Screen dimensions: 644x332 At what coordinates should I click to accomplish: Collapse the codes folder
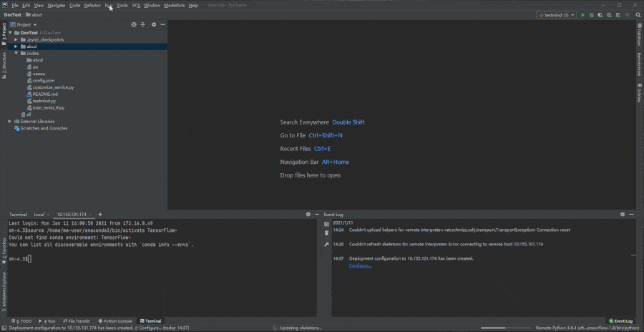coord(16,54)
